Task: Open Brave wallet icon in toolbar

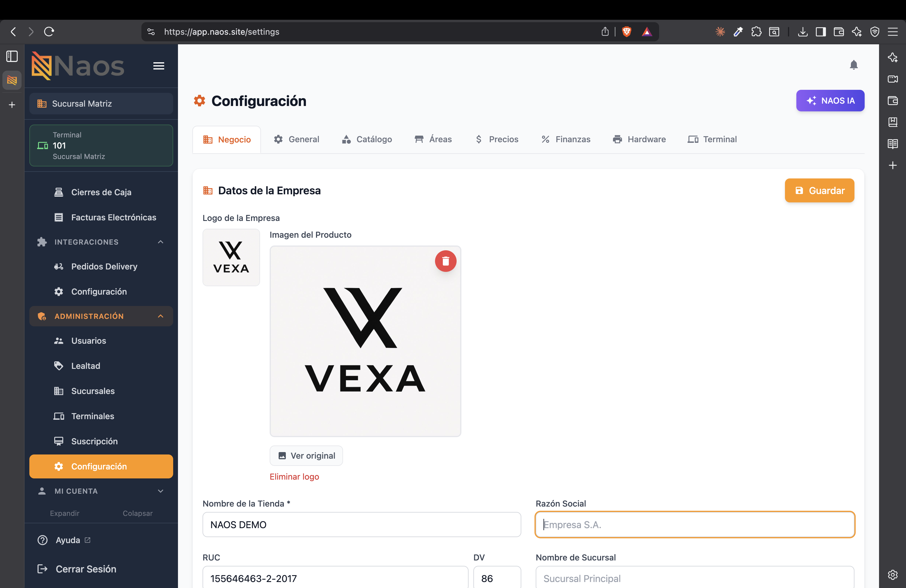Action: click(x=839, y=31)
